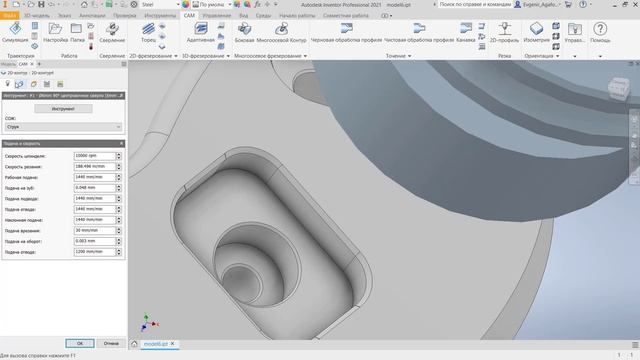Screen dimensions: 640x360
Task: Adjust the Подача на зуб stepper
Action: (x=119, y=188)
